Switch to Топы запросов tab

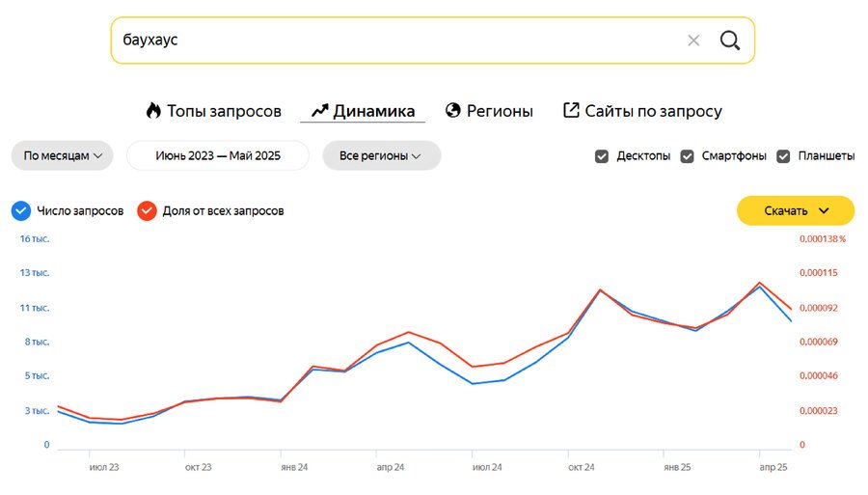coord(224,111)
